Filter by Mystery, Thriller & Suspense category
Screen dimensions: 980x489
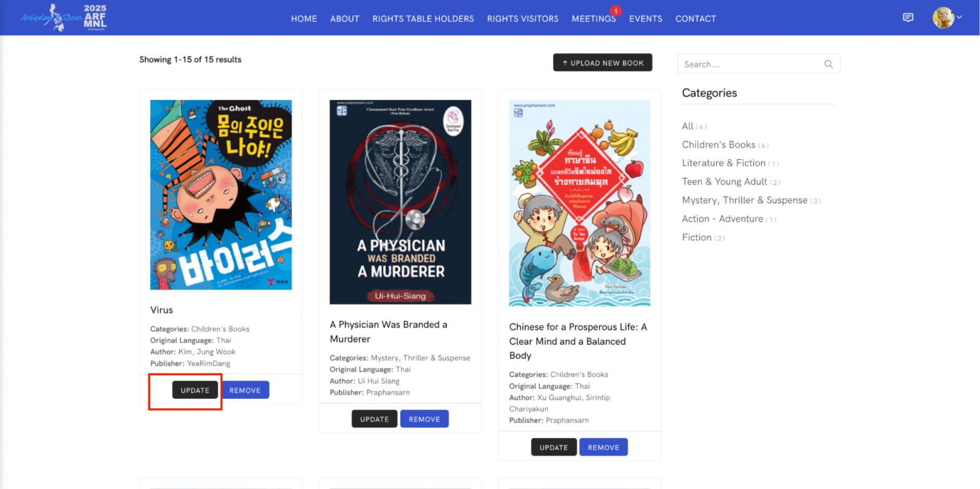[x=744, y=200]
